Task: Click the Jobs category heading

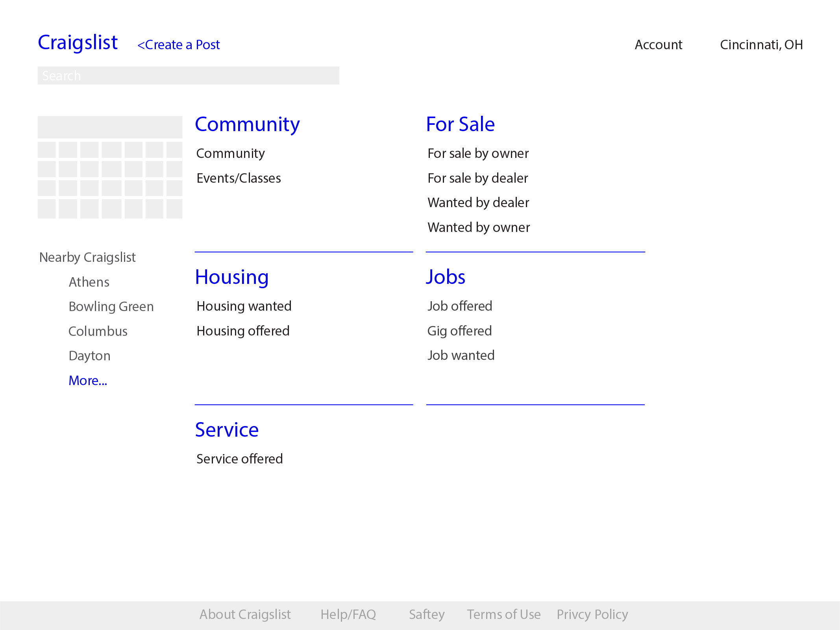Action: click(446, 277)
